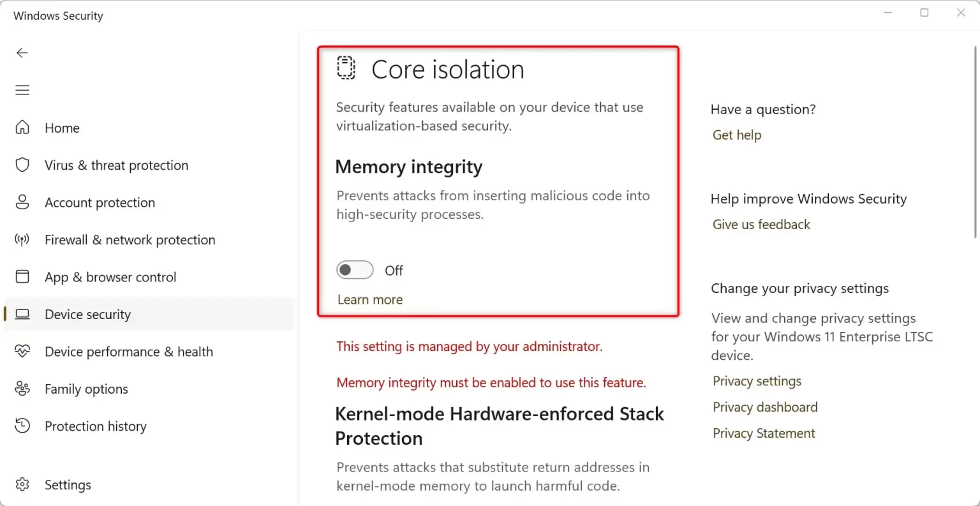Click the vertical scrollbar on the right
980x506 pixels.
tap(976, 142)
